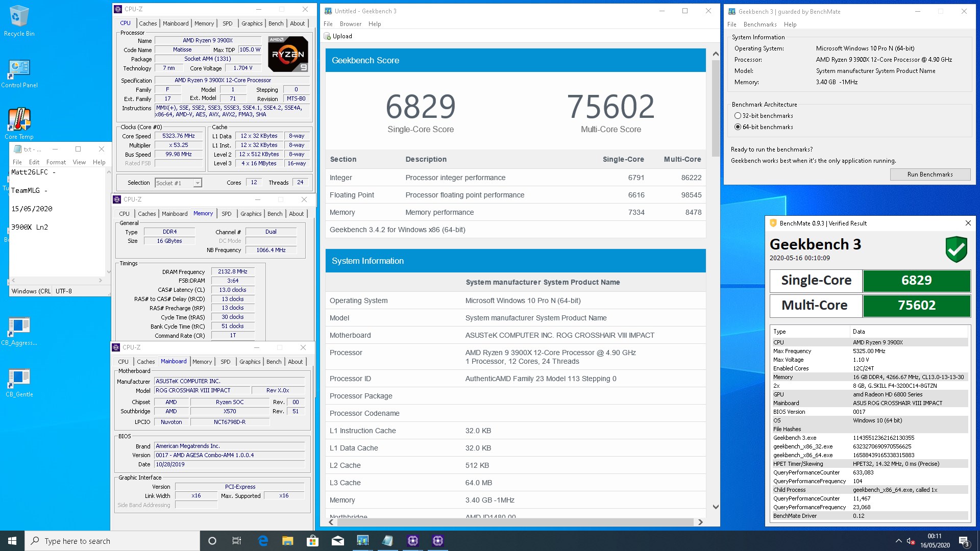The image size is (980, 551).
Task: Click the Type here to search box
Action: click(112, 541)
